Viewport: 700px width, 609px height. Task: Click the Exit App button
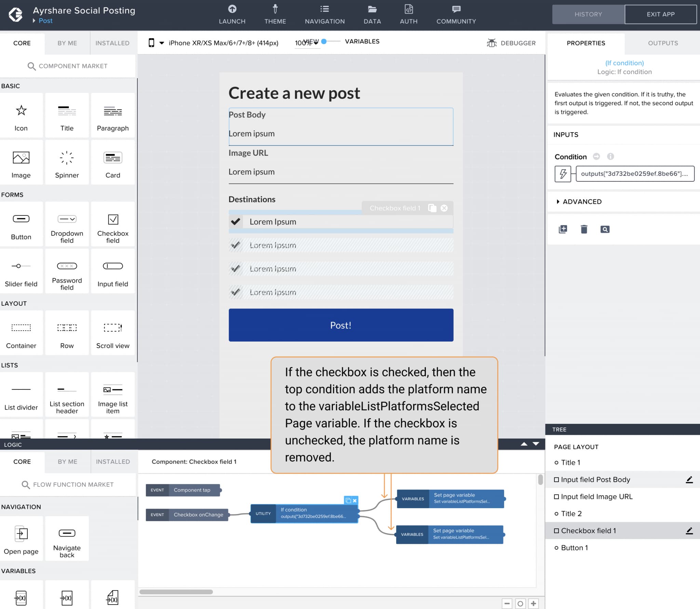click(x=661, y=14)
